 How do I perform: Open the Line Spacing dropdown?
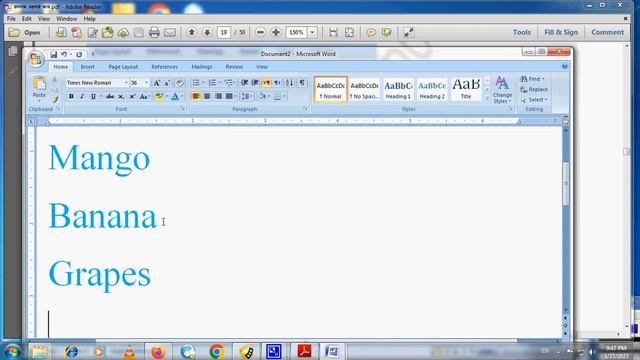coord(247,96)
